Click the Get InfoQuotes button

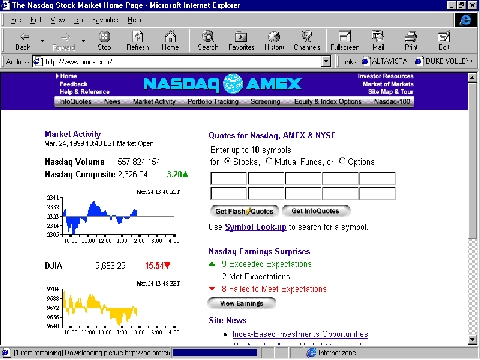pos(316,211)
